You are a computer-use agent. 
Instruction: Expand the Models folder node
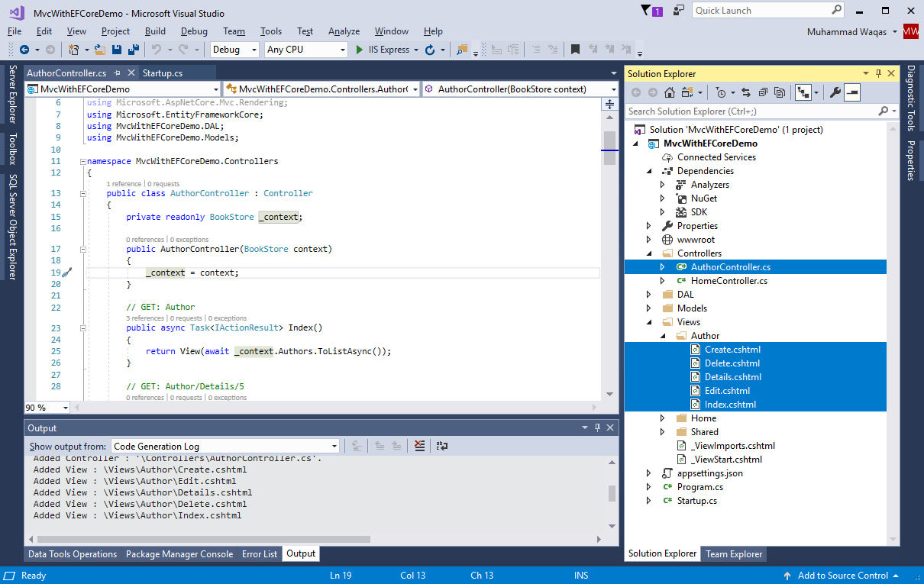coord(649,308)
